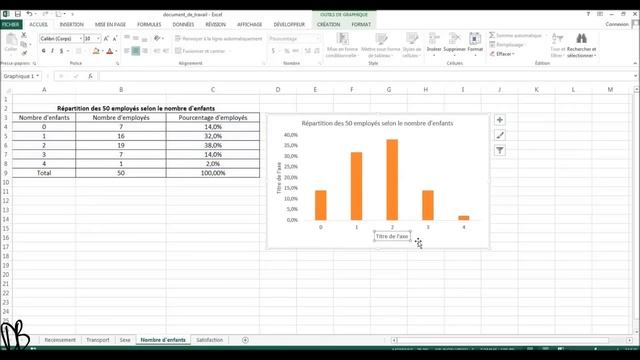Open the Calibri (Corps) font name dropdown

click(81, 38)
